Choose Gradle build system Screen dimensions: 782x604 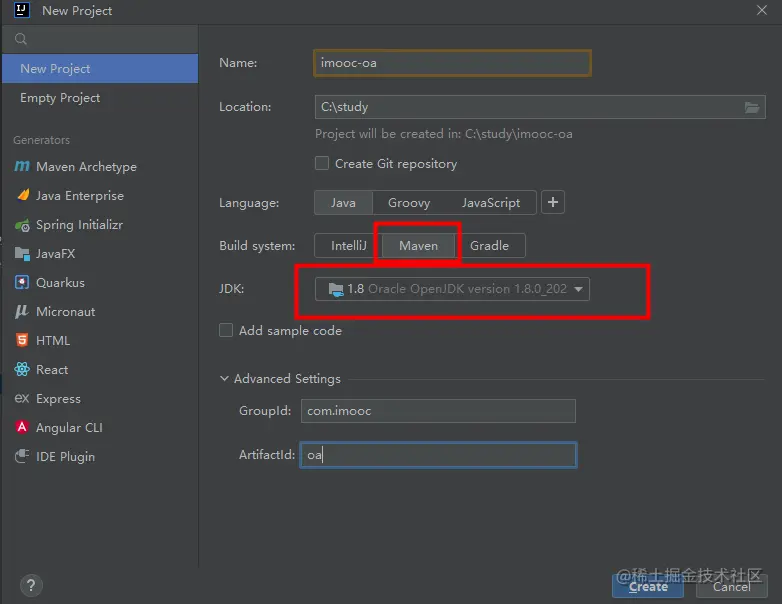pyautogui.click(x=489, y=245)
